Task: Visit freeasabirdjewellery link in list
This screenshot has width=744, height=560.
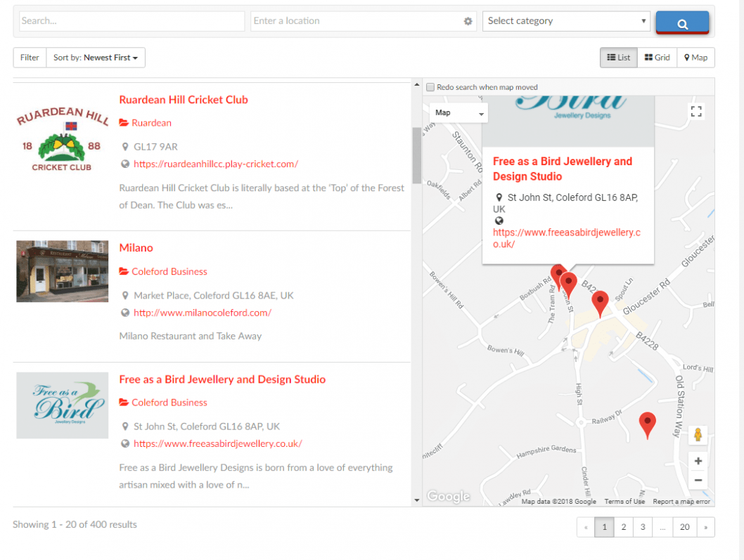Action: tap(218, 443)
